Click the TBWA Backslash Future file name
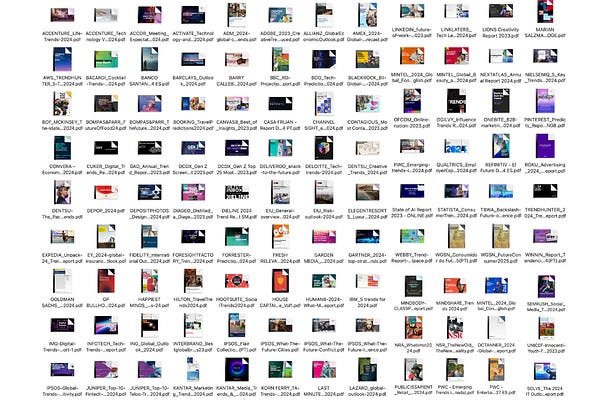This screenshot has width=600, height=400. click(x=501, y=213)
